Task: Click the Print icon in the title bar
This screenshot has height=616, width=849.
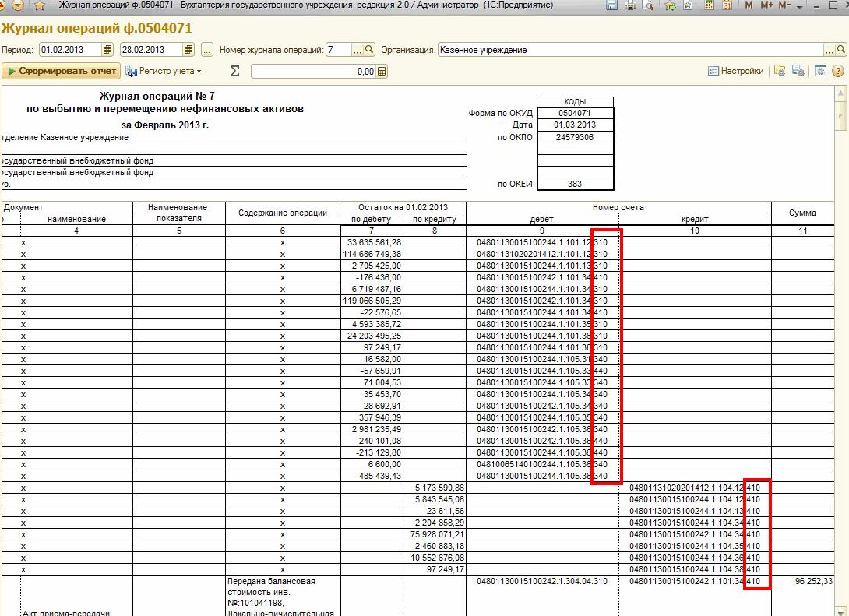Action: [629, 5]
